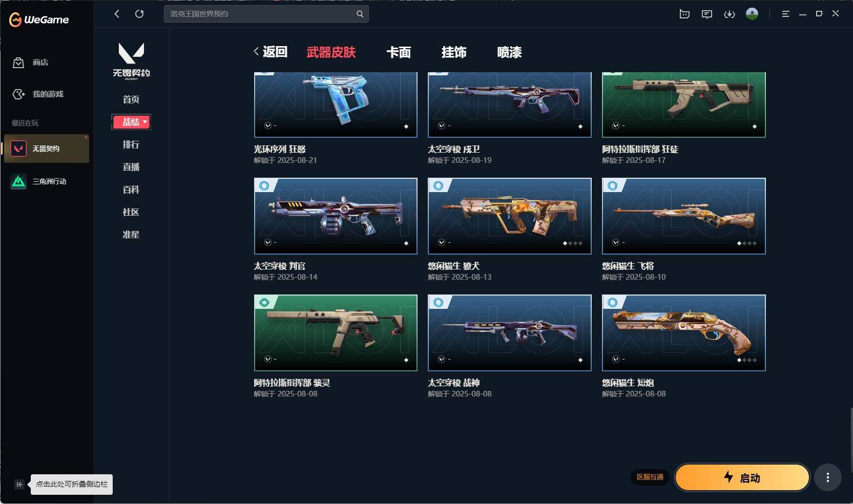
Task: Open the 悠闲猫生 獠犬 skin thumbnail
Action: click(510, 216)
